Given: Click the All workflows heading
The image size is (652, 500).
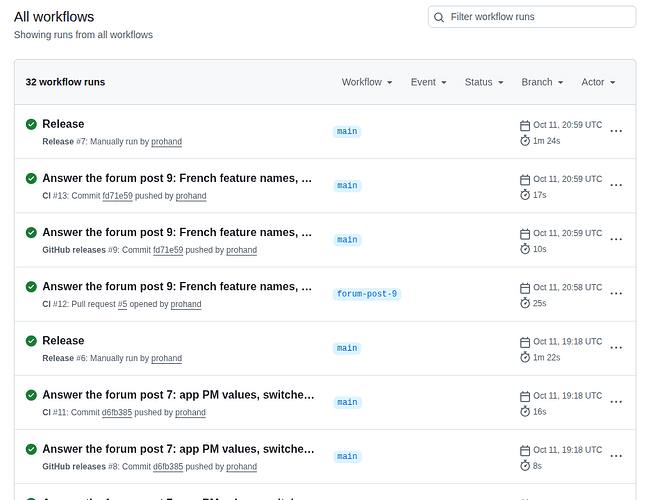Looking at the screenshot, I should pyautogui.click(x=54, y=17).
